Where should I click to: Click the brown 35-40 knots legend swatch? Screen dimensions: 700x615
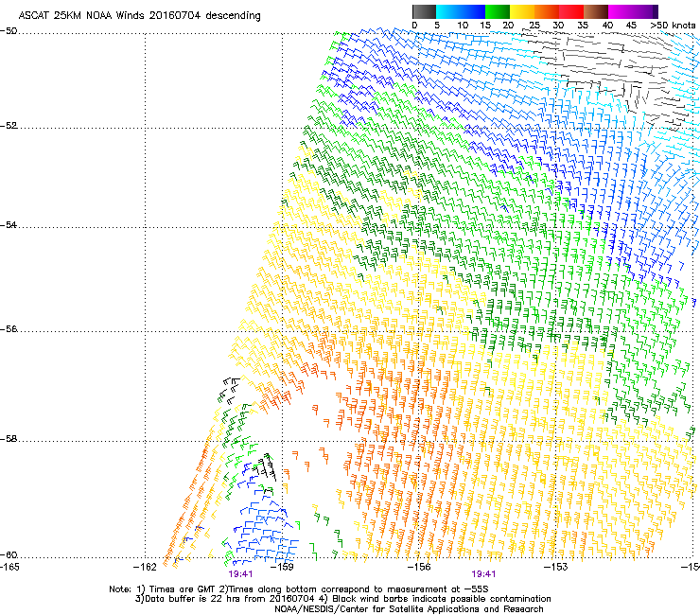(x=596, y=11)
